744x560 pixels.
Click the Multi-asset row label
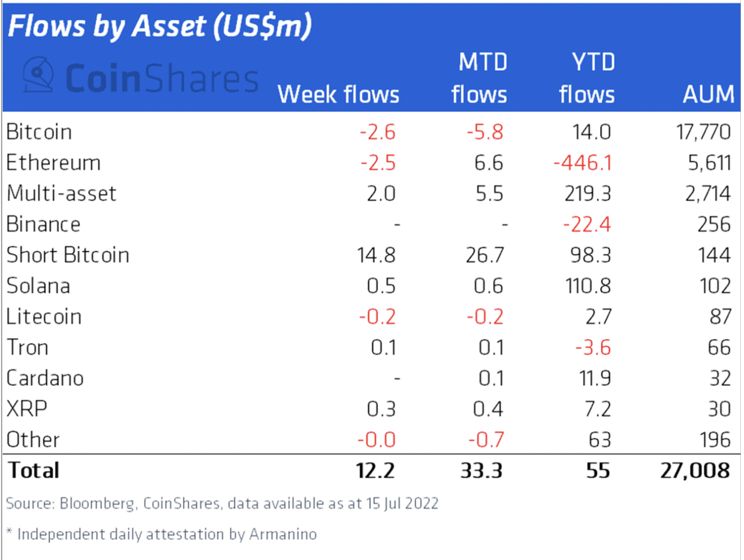61,193
